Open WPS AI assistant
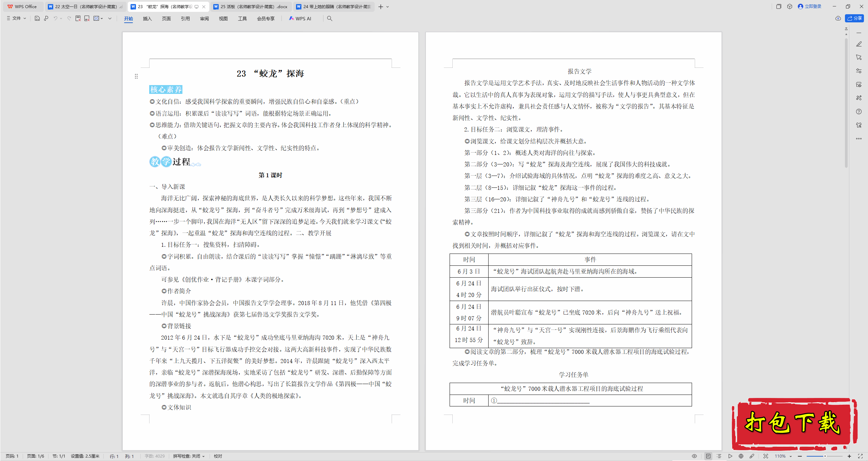Viewport: 868px width, 461px height. coord(300,19)
